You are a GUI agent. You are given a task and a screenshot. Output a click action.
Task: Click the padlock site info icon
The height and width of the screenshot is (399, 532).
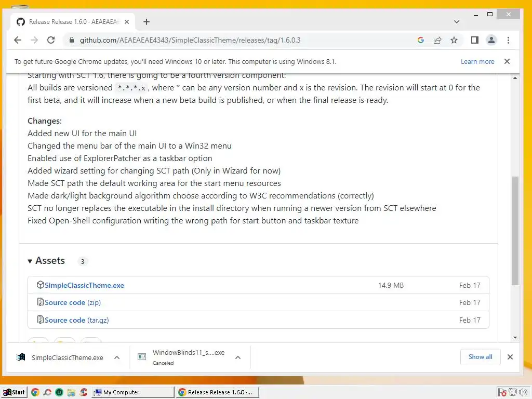point(71,40)
